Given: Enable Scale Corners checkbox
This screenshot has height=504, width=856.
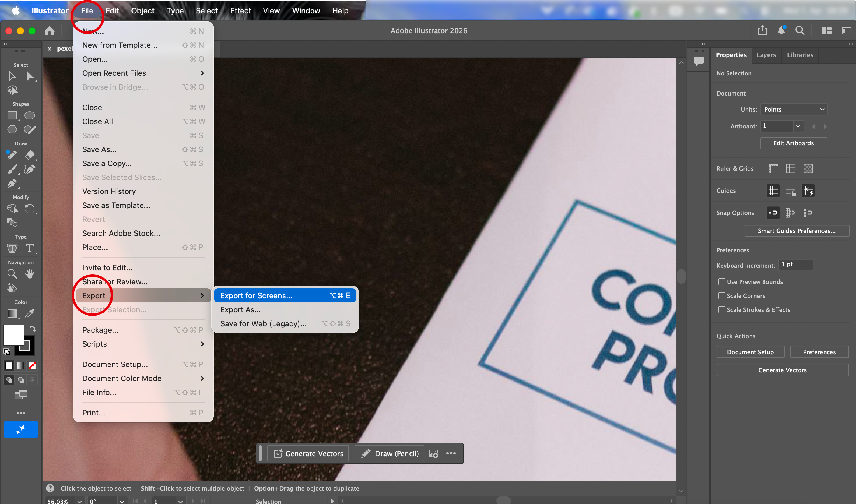Looking at the screenshot, I should pos(721,295).
